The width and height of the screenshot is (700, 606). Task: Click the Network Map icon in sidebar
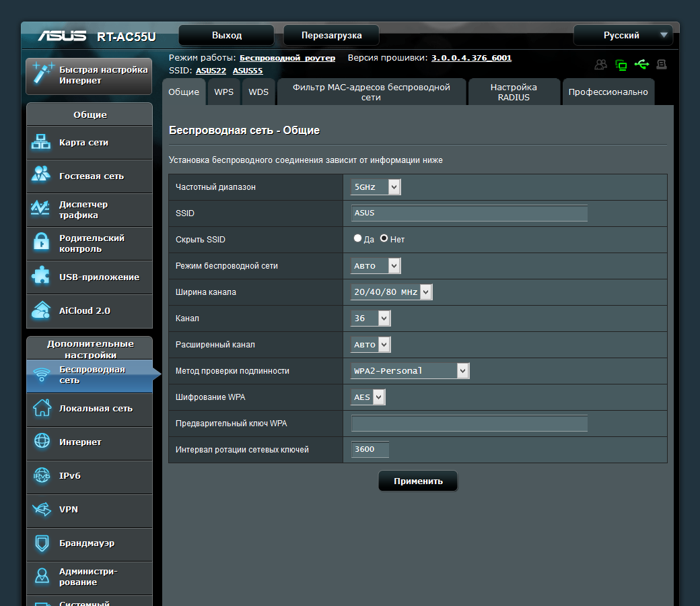coord(41,142)
